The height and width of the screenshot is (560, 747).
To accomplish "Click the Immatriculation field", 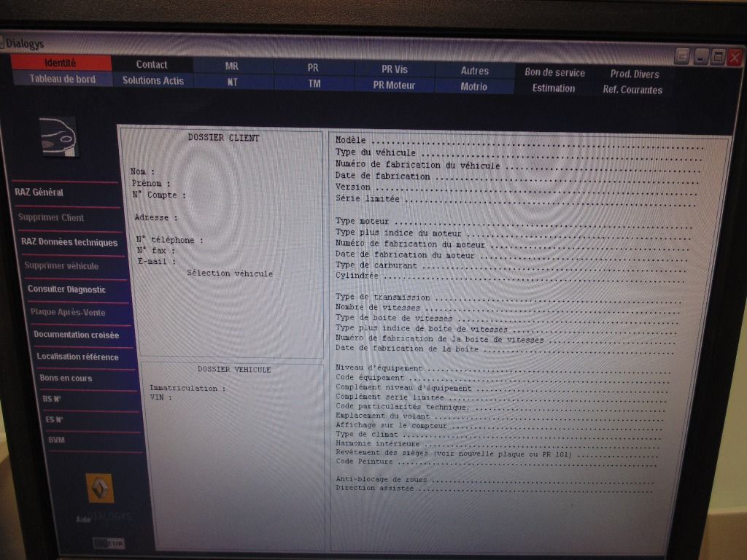I will pyautogui.click(x=187, y=388).
